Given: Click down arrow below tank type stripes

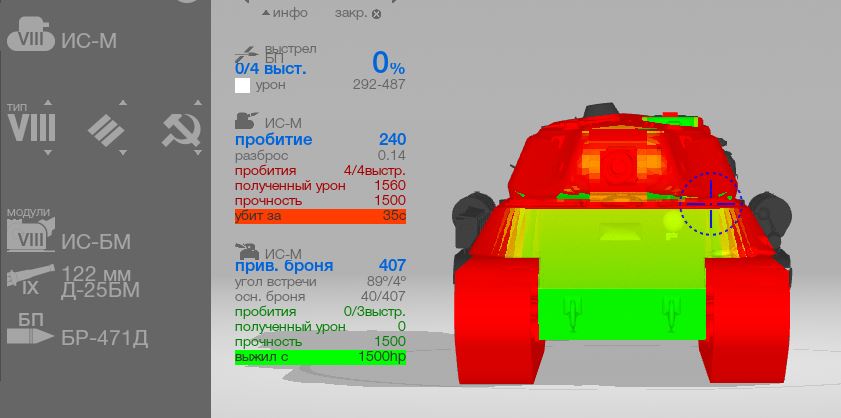Looking at the screenshot, I should coord(123,153).
